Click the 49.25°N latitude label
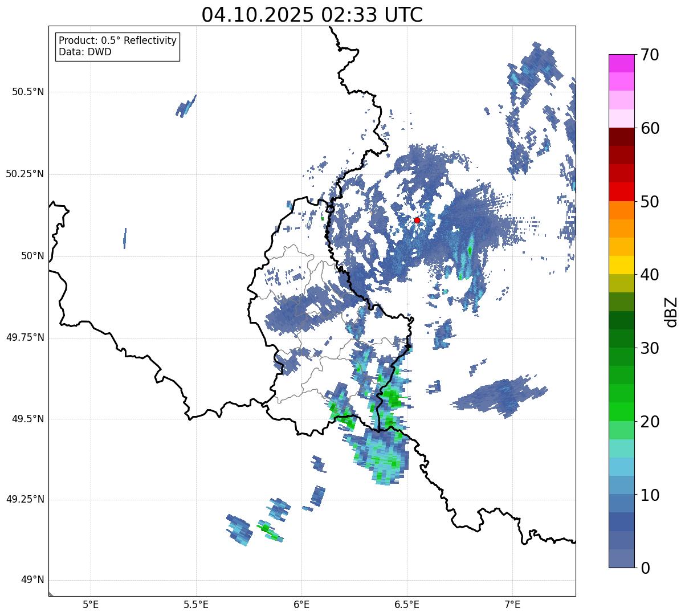 pos(25,499)
